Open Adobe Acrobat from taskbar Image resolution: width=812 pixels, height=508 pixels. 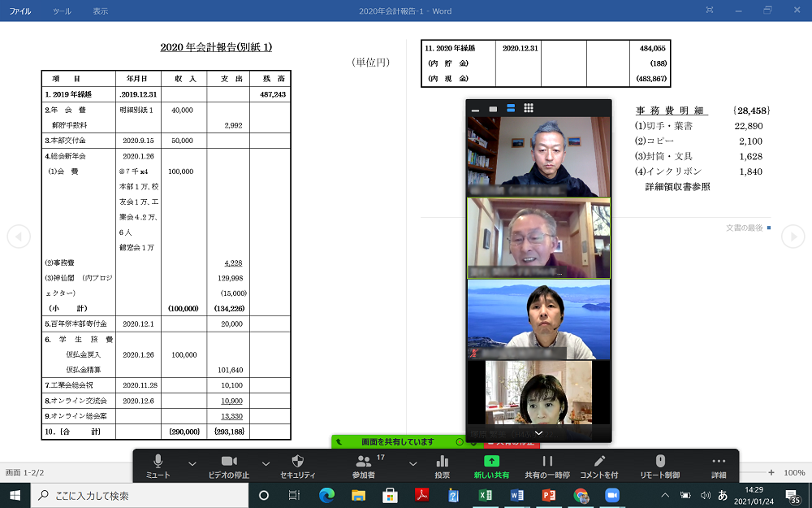(421, 496)
